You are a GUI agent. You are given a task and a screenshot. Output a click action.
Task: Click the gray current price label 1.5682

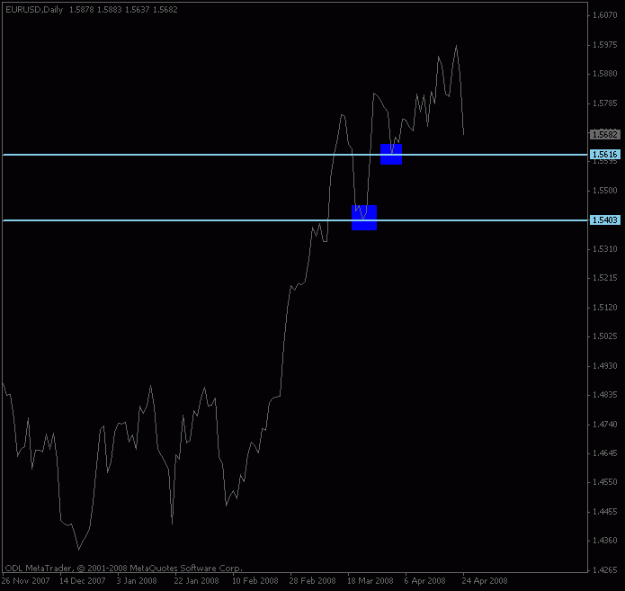pos(605,134)
